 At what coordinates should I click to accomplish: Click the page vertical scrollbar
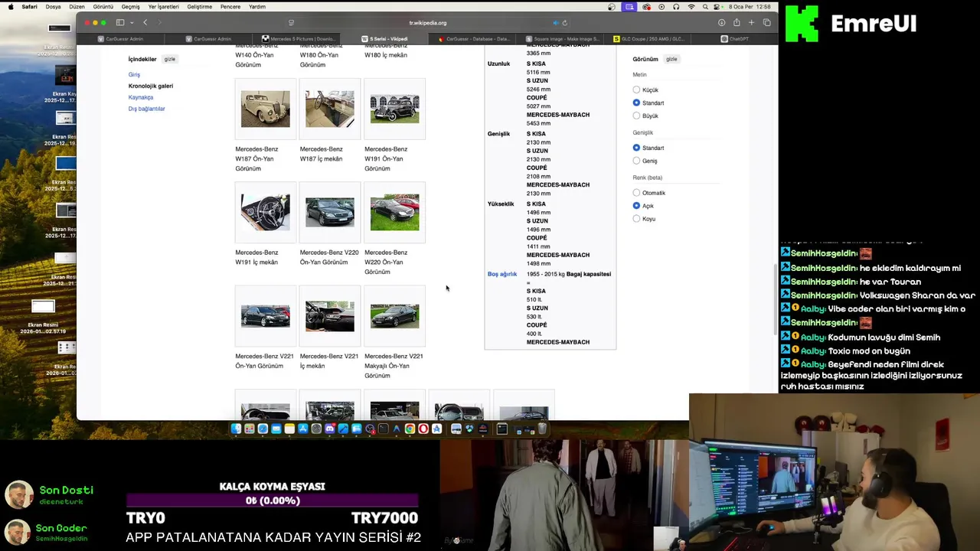coord(775,298)
